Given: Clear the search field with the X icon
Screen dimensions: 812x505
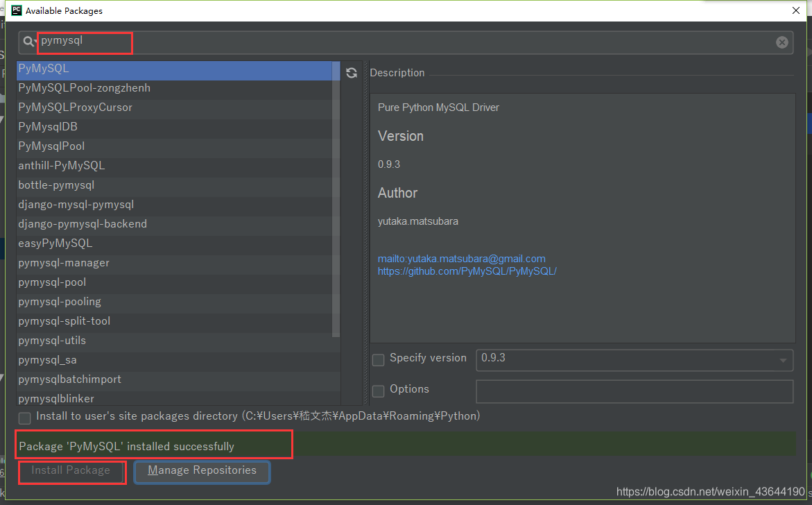Looking at the screenshot, I should [x=782, y=42].
